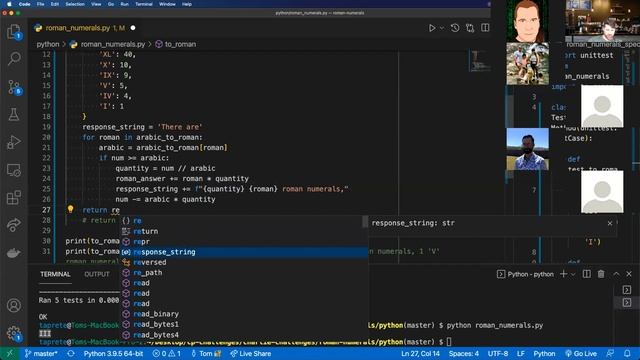This screenshot has height=360, width=640.
Task: Open the Manage settings gear
Action: (14, 333)
